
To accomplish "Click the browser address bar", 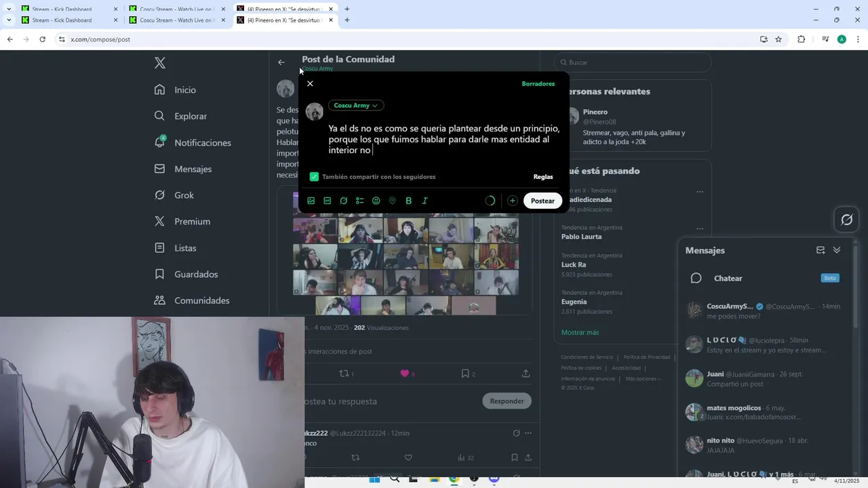I will tap(407, 39).
